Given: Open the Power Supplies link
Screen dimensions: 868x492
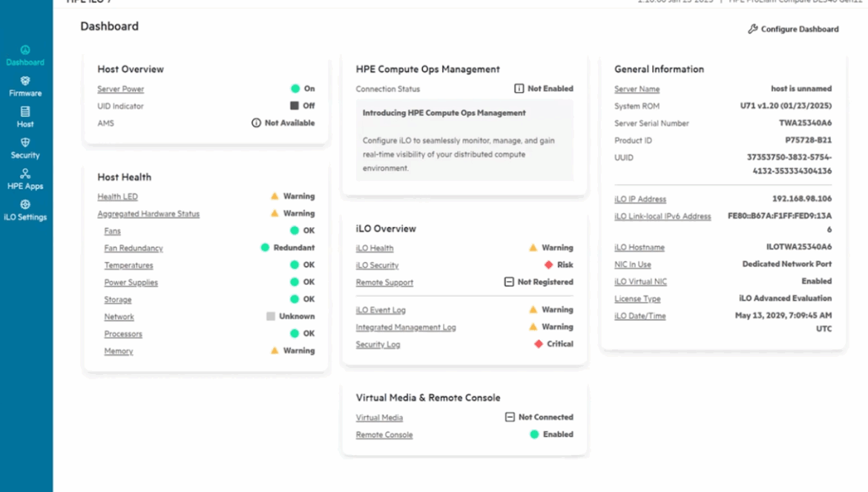Looking at the screenshot, I should (131, 282).
